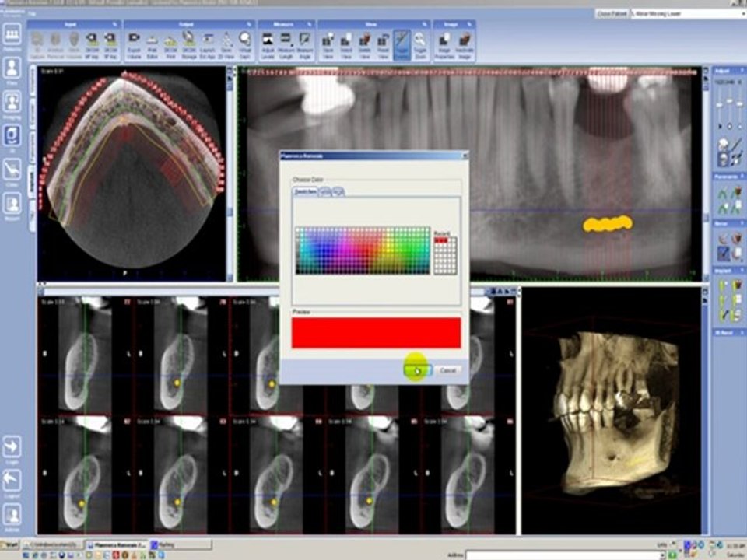Click Cancel in the Choose Color dialog

(x=448, y=370)
